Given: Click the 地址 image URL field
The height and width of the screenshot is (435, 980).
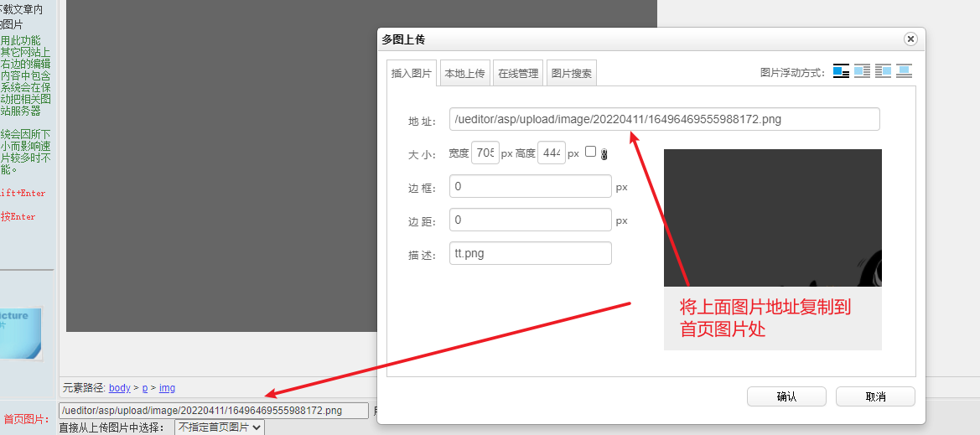Looking at the screenshot, I should pyautogui.click(x=664, y=119).
